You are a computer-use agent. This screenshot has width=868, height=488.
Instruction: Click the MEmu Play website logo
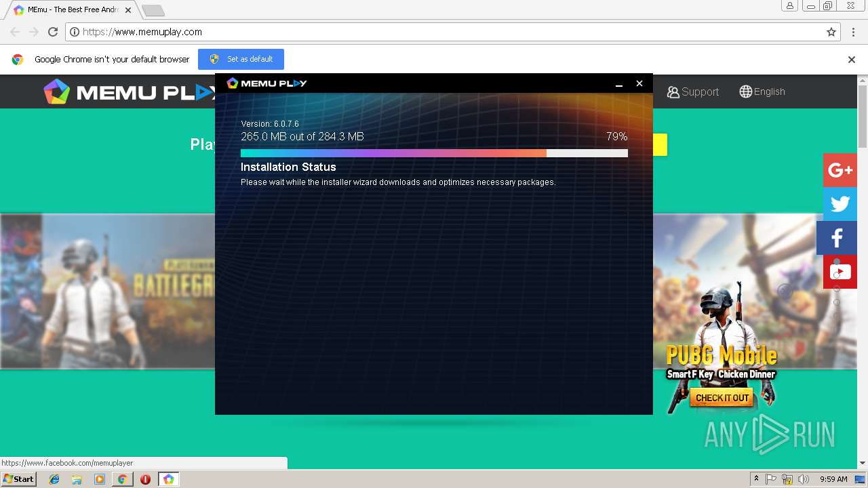(129, 92)
